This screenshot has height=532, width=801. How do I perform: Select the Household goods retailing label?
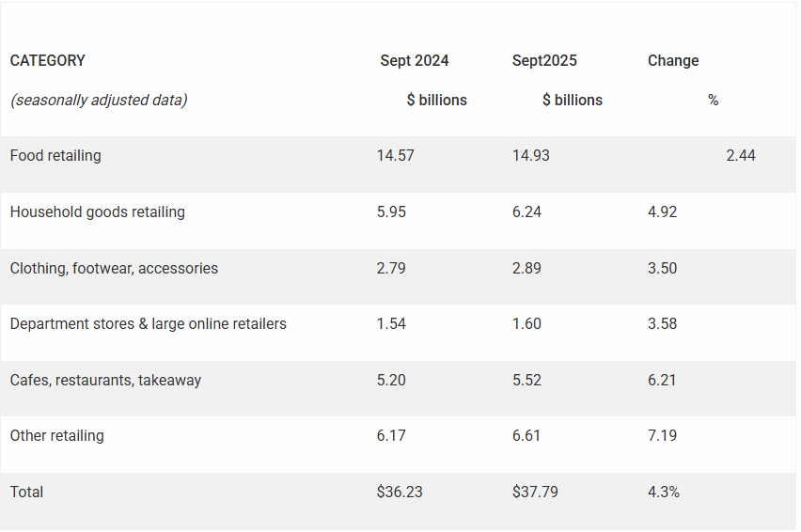coord(98,212)
